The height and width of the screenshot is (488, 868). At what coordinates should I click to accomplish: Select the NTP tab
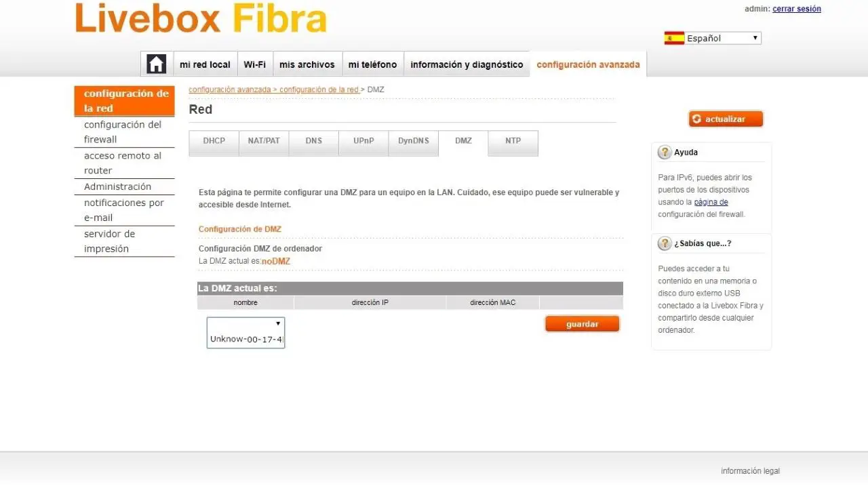(513, 142)
